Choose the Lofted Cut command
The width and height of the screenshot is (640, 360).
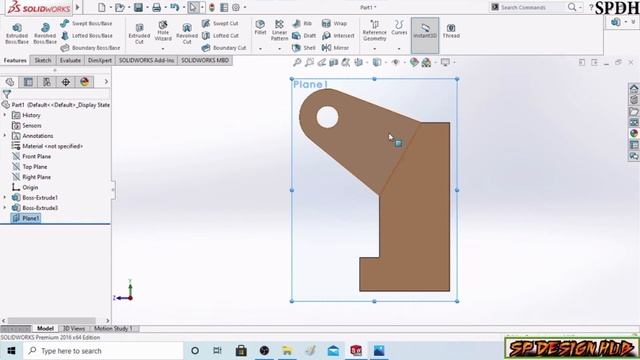220,36
